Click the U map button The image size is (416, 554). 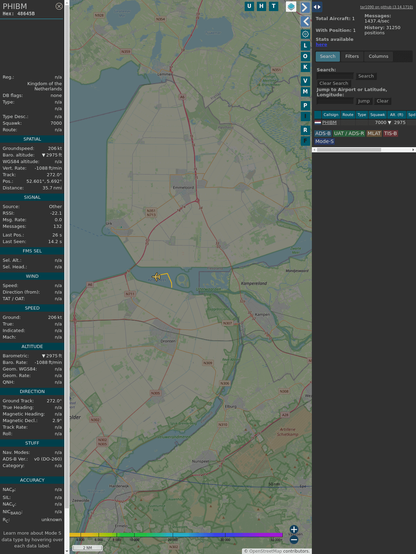pyautogui.click(x=249, y=6)
